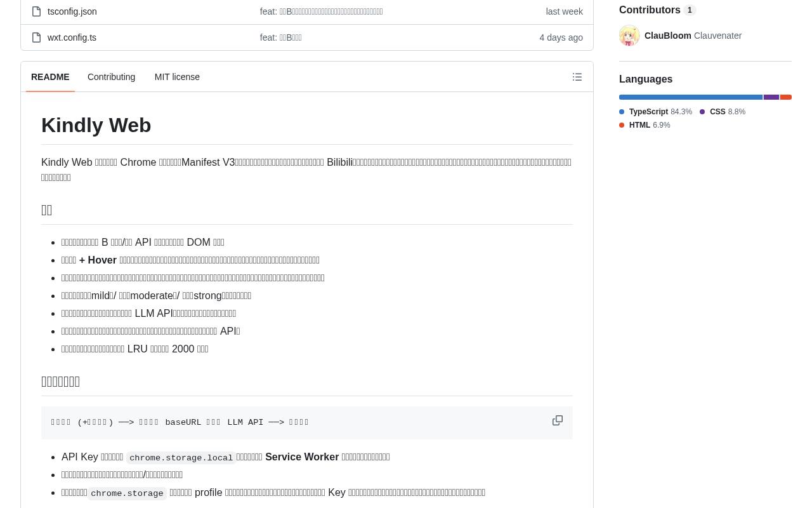Click the '+ Hover' bold text
Viewport: 812px width, 508px height.
tap(98, 260)
